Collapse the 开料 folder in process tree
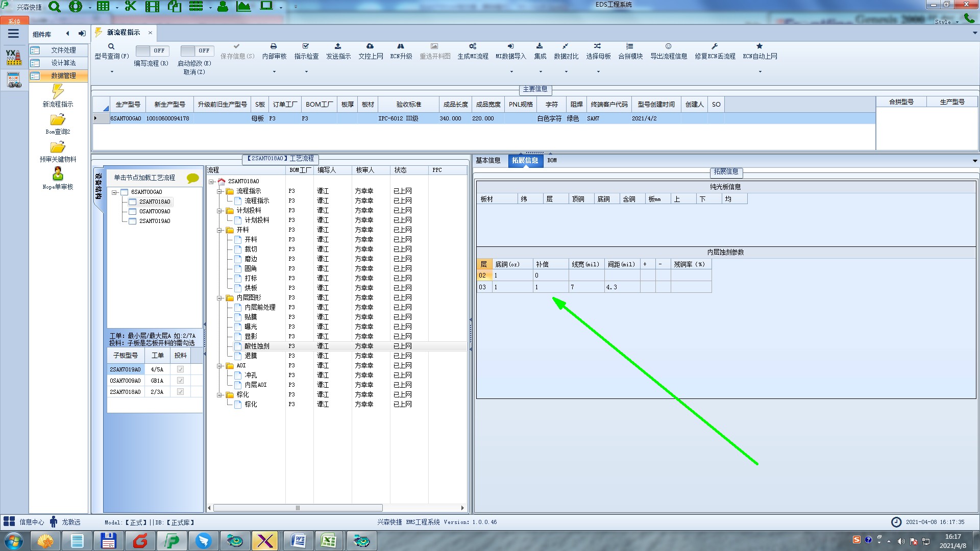This screenshot has height=551, width=980. (x=219, y=230)
